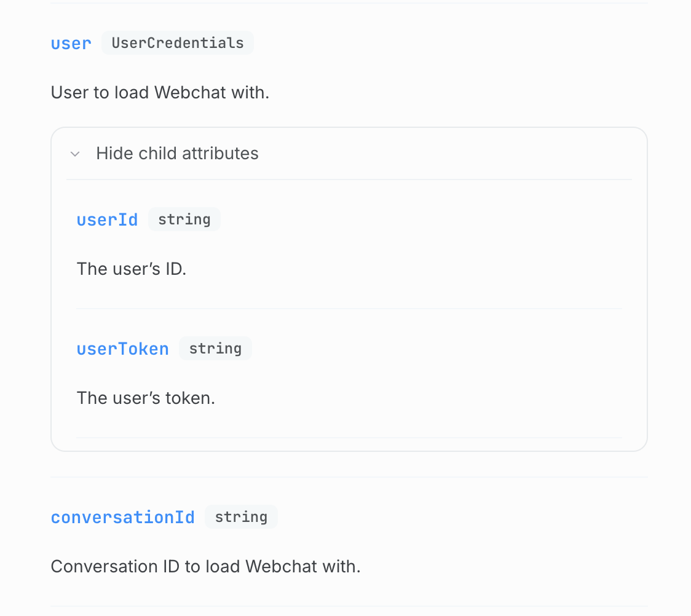Click the divider under Hide child attributes

click(349, 180)
